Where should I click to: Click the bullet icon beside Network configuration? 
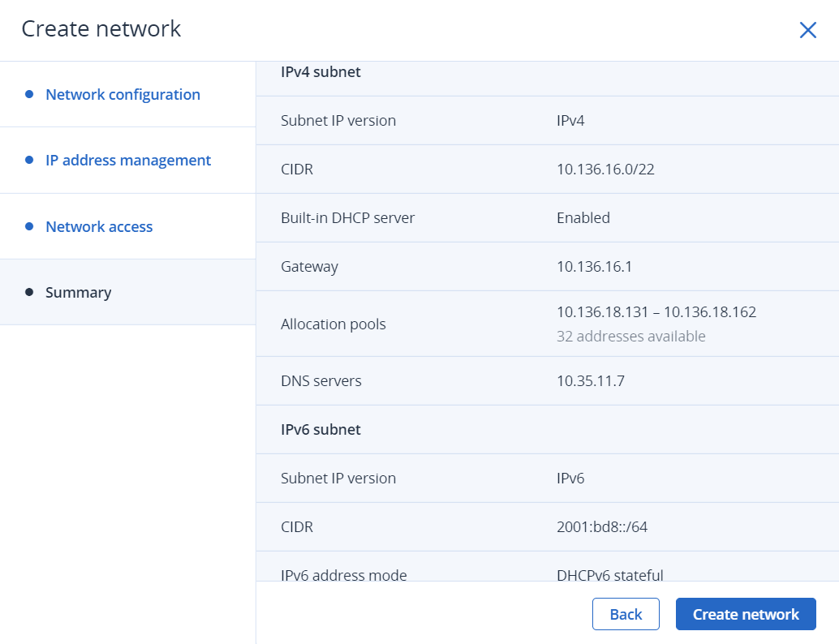(x=30, y=93)
